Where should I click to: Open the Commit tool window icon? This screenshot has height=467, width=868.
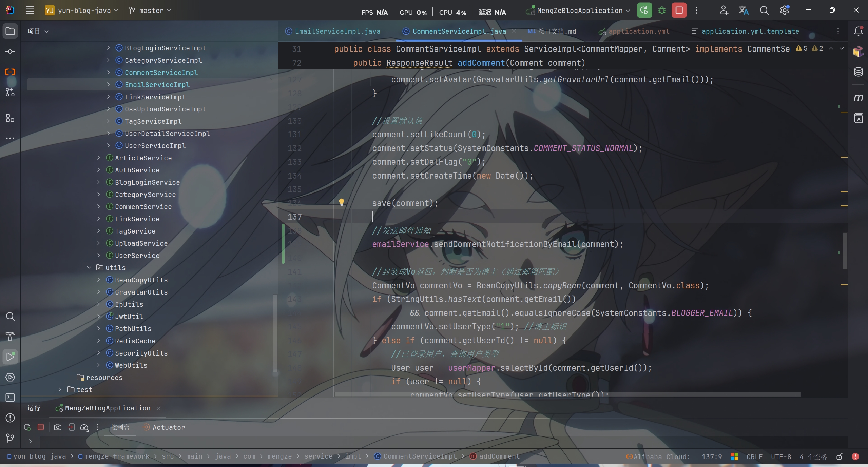click(x=10, y=52)
